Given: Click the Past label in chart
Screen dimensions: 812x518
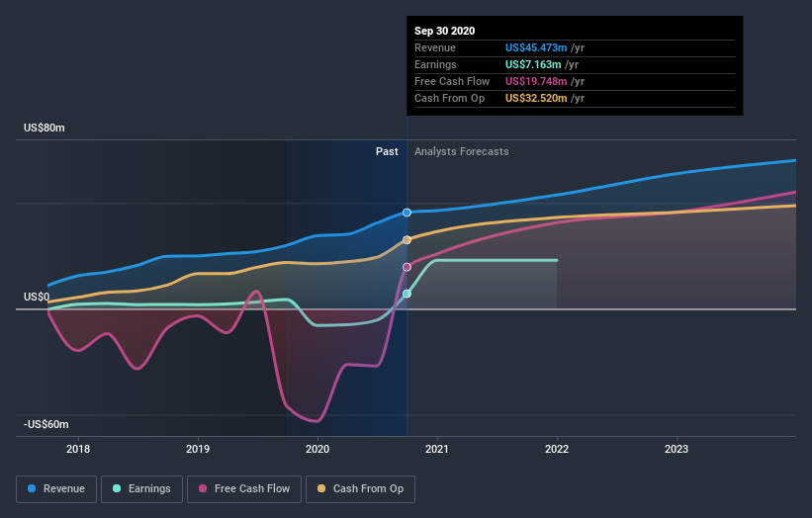Looking at the screenshot, I should [387, 151].
